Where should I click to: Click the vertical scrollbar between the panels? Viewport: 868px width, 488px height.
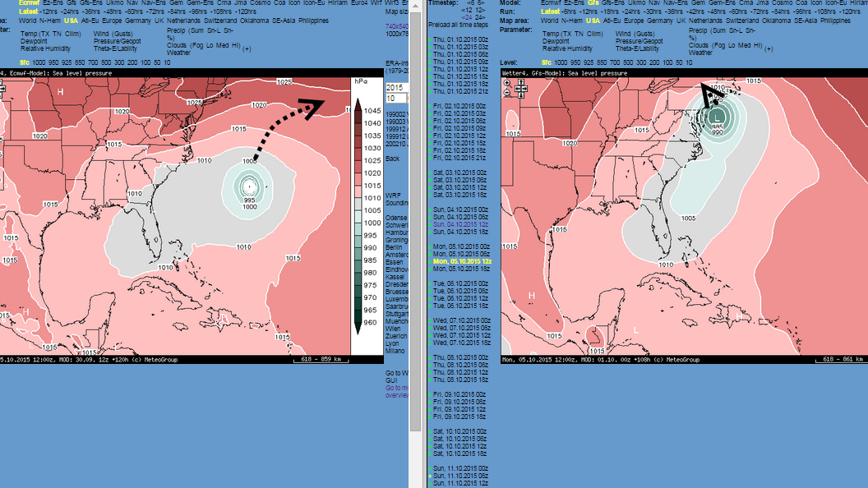[x=414, y=246]
